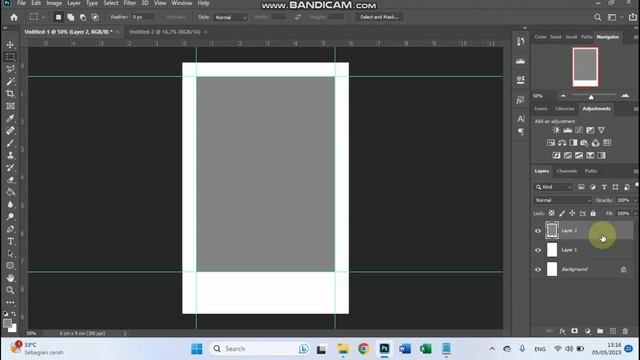Open the Windows Start button
The height and width of the screenshot is (360, 640).
(x=197, y=349)
